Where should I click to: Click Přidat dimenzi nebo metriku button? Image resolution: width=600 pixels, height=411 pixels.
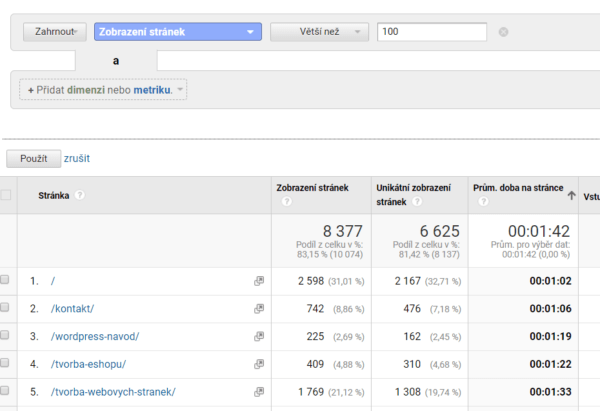pos(103,90)
